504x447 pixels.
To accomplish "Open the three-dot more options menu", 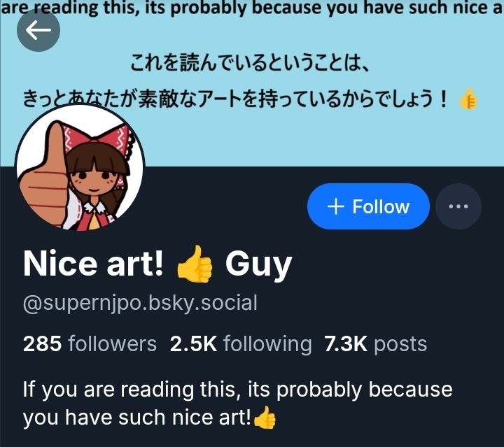I will click(x=458, y=206).
